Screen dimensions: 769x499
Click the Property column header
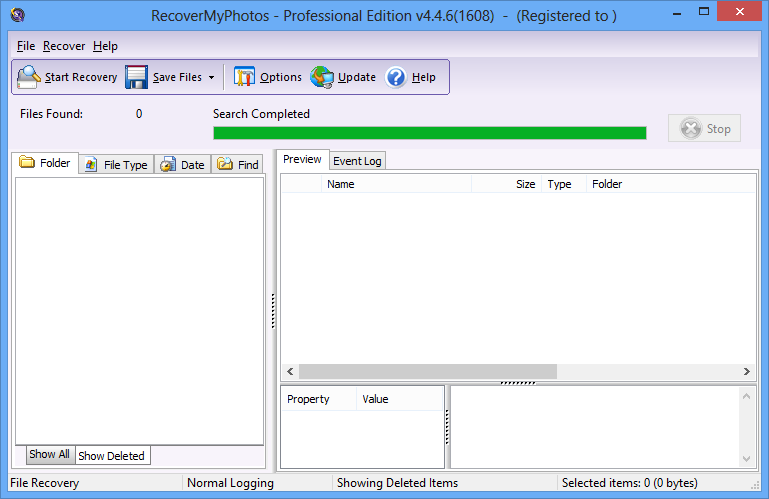(319, 399)
